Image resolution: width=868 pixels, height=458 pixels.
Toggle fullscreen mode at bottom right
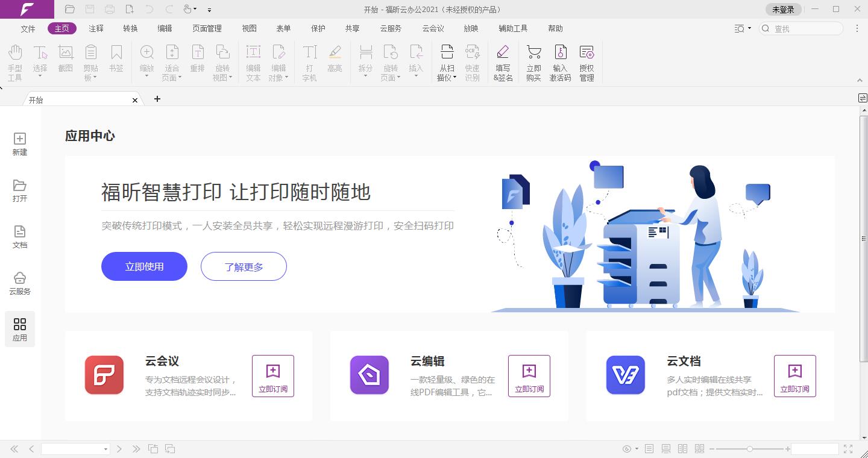coord(848,449)
